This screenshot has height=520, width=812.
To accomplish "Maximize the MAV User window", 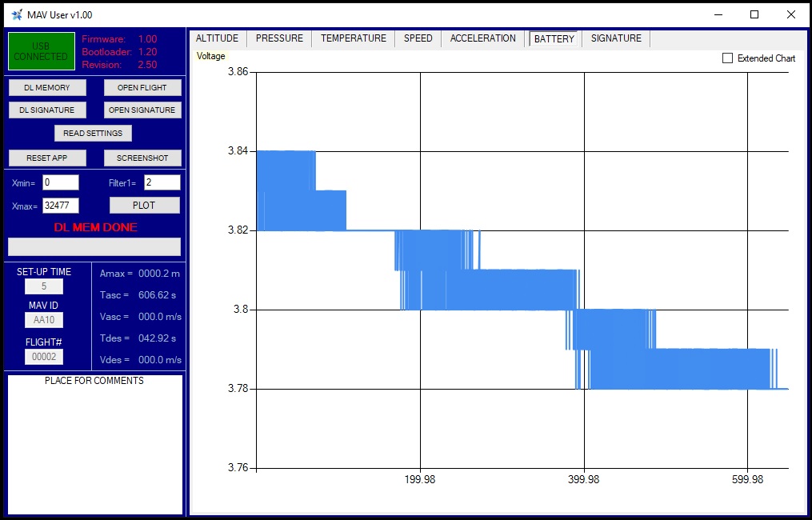I will (x=754, y=14).
